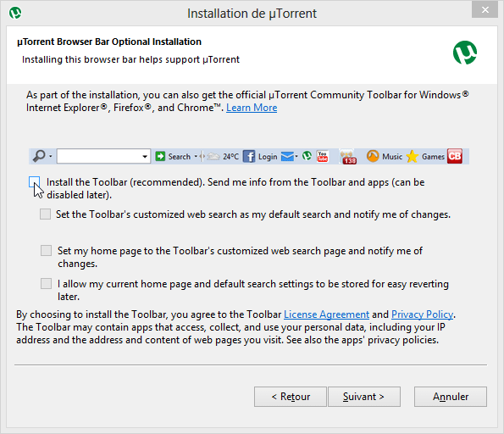Expand the search box dropdown arrow
Image resolution: width=504 pixels, height=434 pixels.
[x=145, y=157]
